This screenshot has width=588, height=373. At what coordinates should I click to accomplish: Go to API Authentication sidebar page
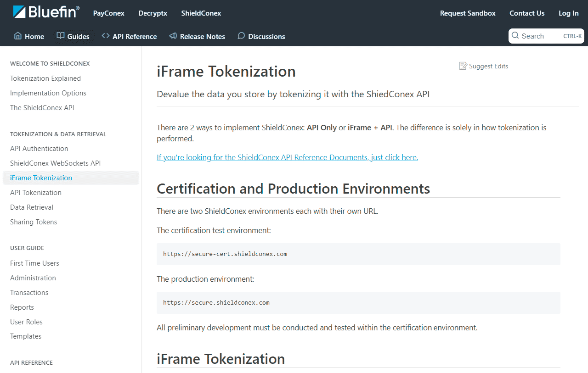[x=39, y=149]
